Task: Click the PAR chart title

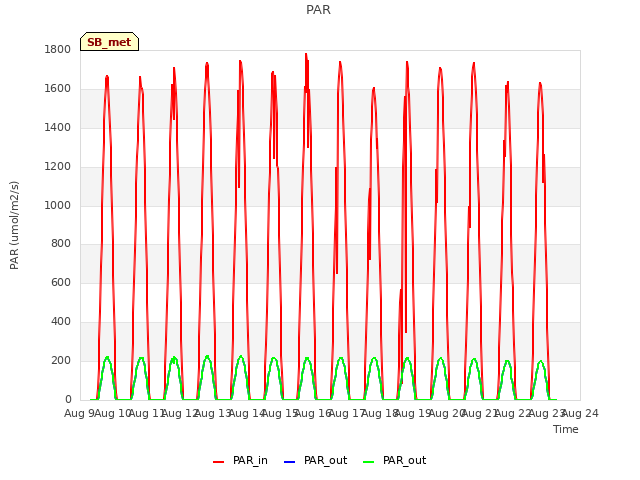Action: 318,9
